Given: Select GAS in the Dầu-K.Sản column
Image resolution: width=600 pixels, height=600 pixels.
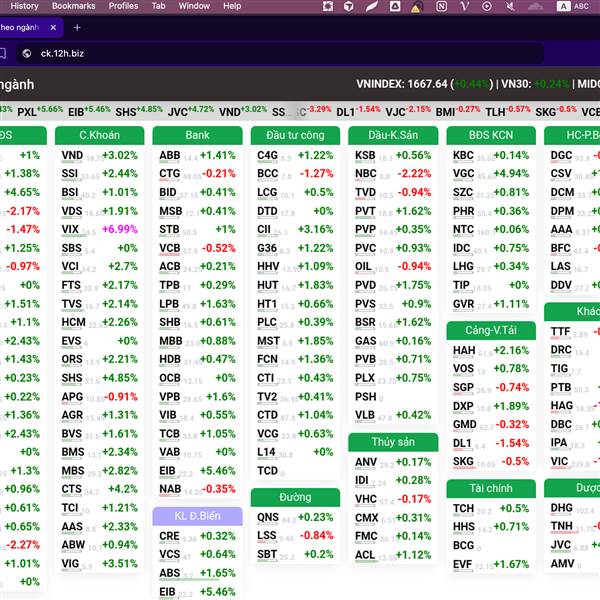Looking at the screenshot, I should pos(393,341).
